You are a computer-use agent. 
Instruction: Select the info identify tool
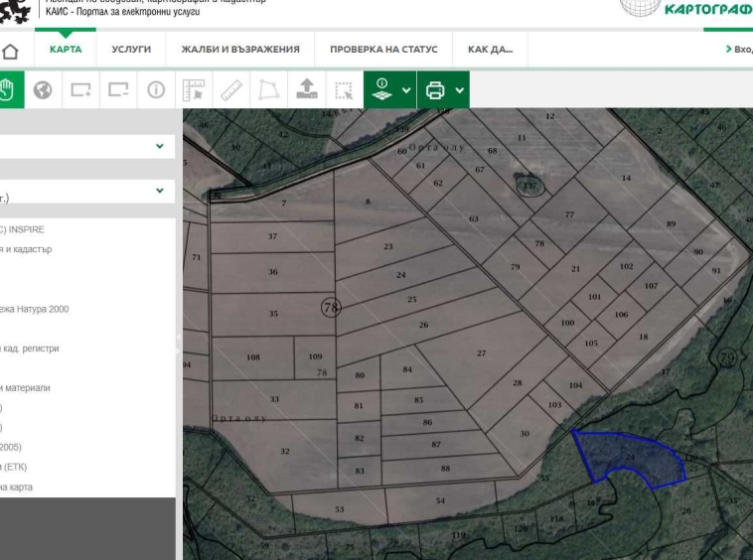pos(156,89)
